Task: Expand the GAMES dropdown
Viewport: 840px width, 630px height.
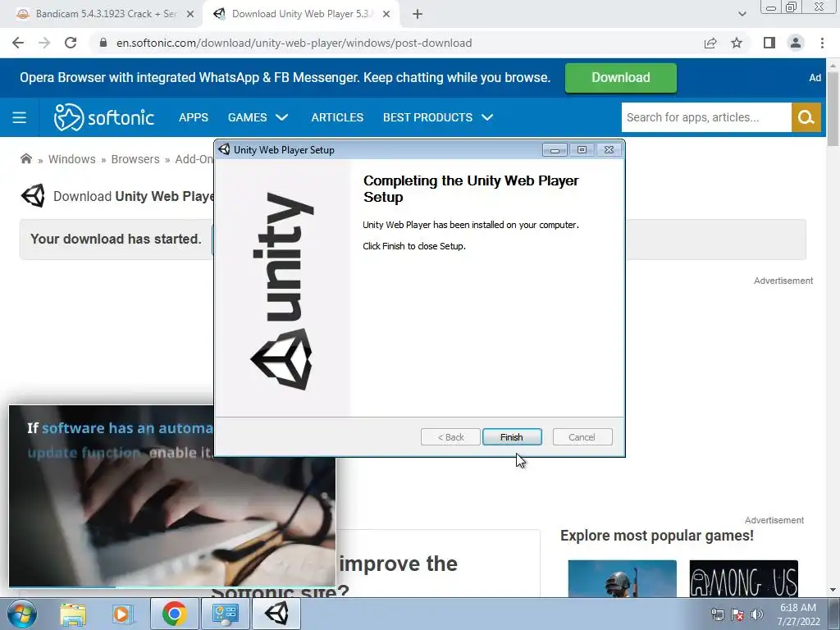Action: [258, 117]
